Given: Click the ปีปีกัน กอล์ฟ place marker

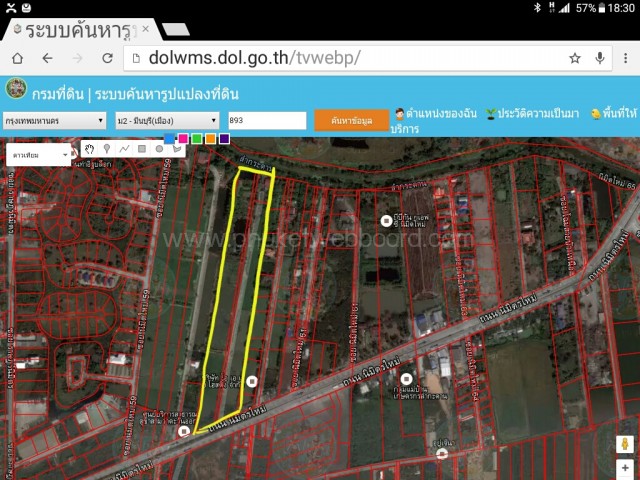Looking at the screenshot, I should (x=386, y=221).
